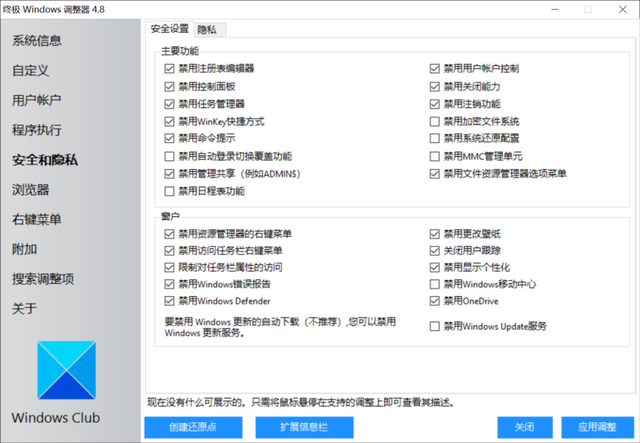The image size is (640, 443).
Task: Click the Windows Club text label
Action: 56,418
